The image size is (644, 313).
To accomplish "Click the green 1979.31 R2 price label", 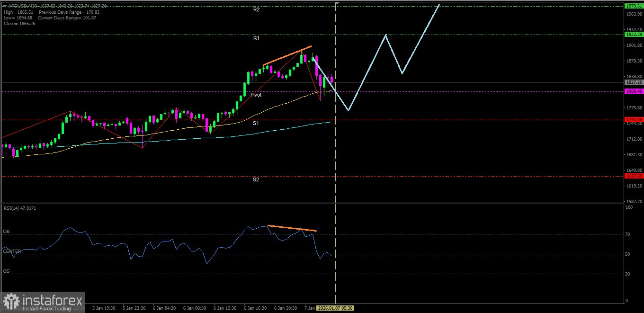I will click(633, 6).
